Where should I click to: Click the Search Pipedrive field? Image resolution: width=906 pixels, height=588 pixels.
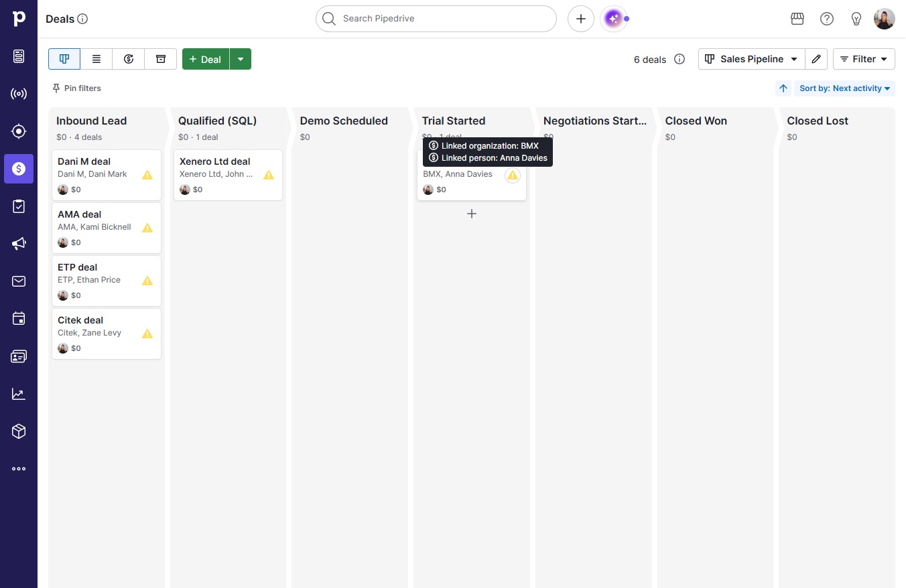coord(436,19)
